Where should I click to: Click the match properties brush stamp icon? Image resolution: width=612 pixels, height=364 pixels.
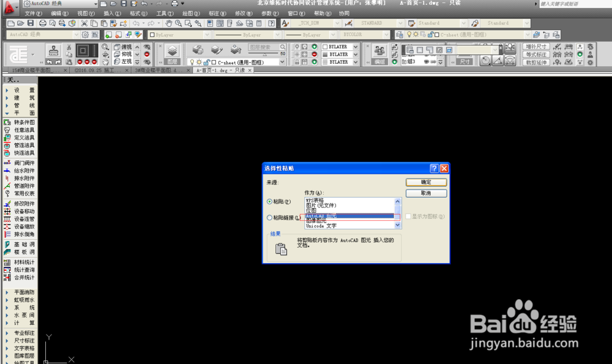(x=53, y=51)
